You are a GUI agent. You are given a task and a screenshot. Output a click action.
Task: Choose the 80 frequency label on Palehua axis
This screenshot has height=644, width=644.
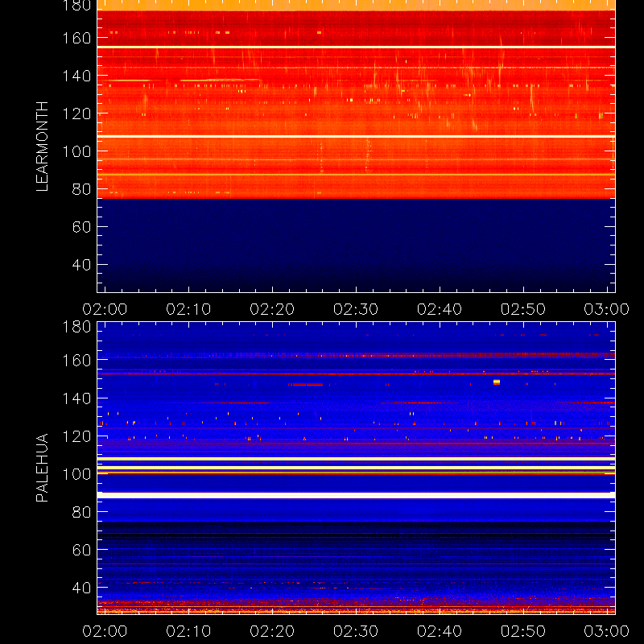click(82, 512)
